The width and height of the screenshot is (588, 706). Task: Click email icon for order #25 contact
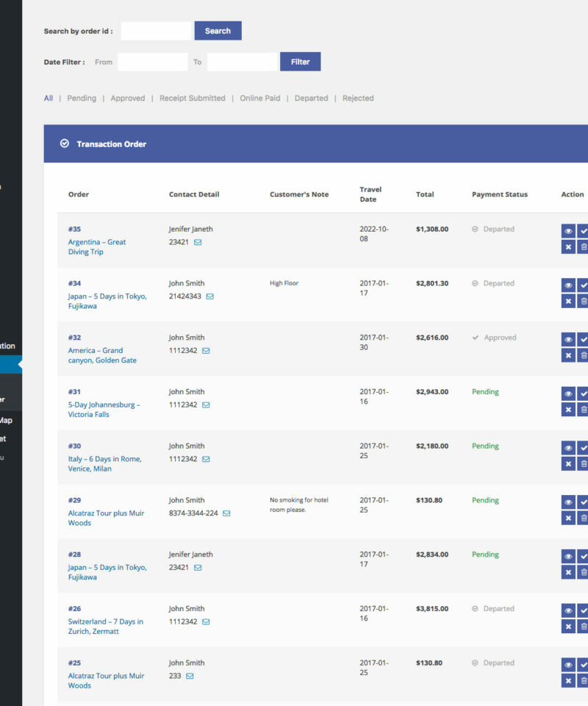pyautogui.click(x=190, y=676)
